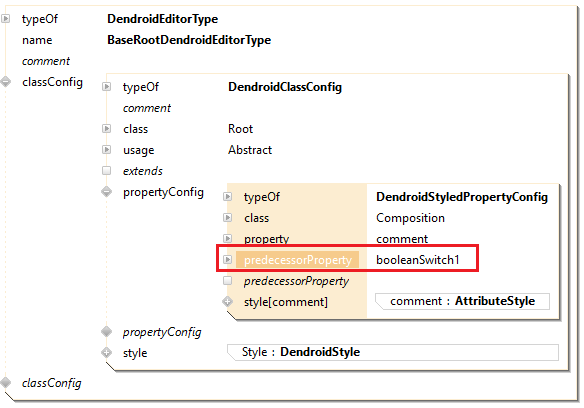This screenshot has height=408, width=584.
Task: Select the highlighted predecessorProperty label
Action: point(298,260)
